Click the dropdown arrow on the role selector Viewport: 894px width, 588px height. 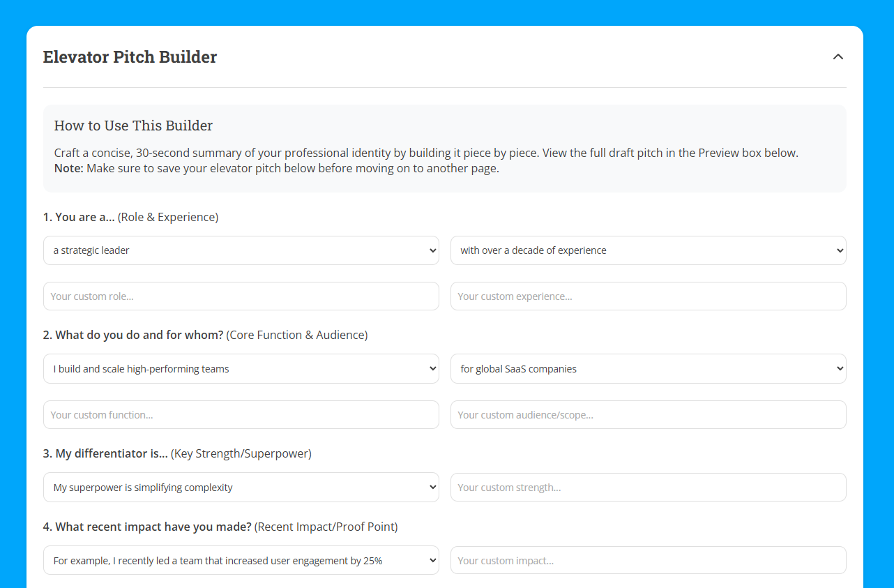click(431, 250)
